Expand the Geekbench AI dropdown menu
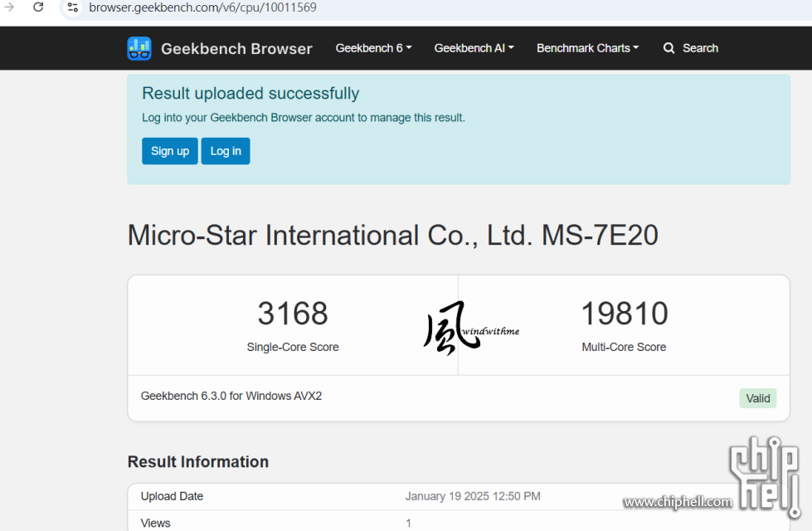This screenshot has width=812, height=531. 474,48
